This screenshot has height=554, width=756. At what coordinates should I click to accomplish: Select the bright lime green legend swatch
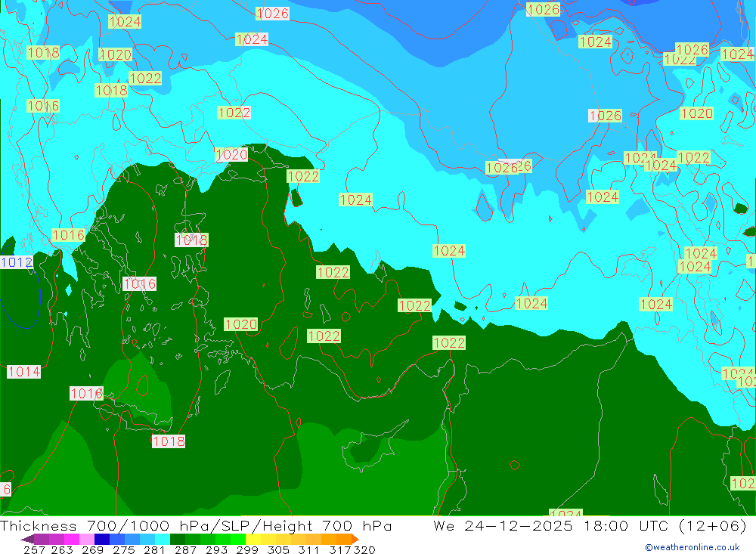pyautogui.click(x=238, y=539)
